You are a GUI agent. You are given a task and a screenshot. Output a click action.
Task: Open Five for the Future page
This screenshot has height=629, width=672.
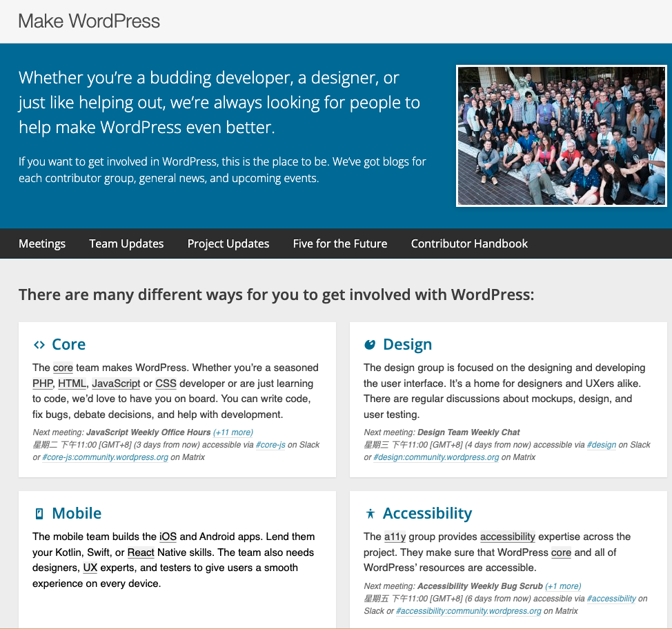[x=340, y=243]
